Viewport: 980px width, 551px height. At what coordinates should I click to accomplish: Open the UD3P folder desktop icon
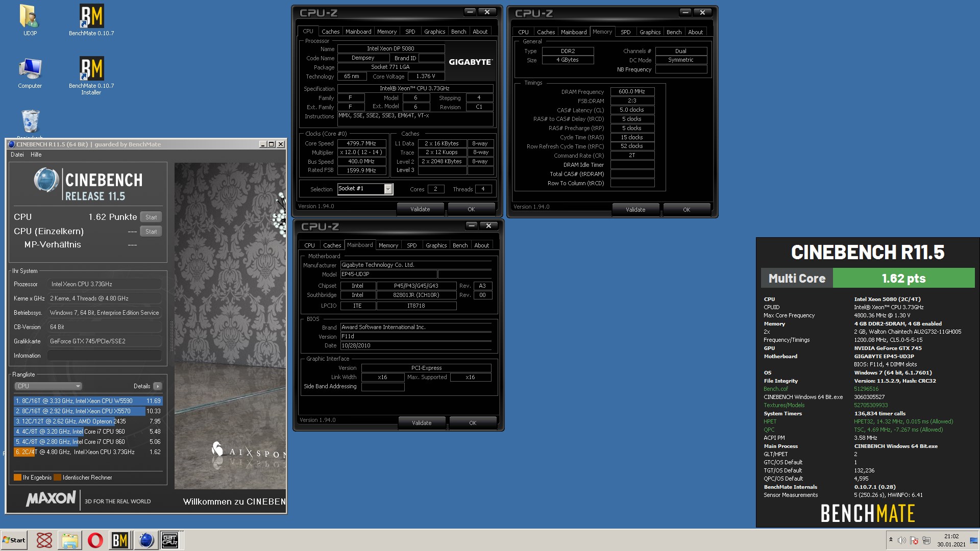coord(30,20)
